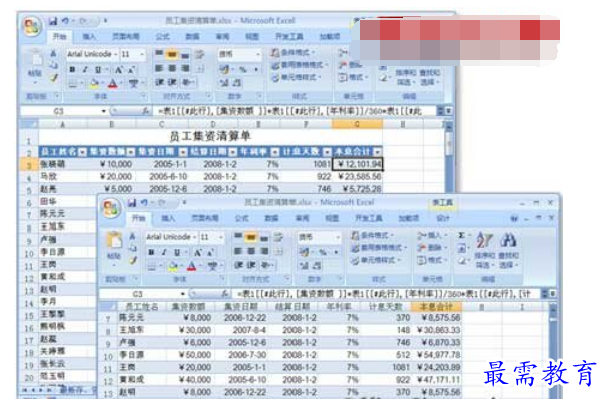Image resolution: width=605 pixels, height=405 pixels.
Task: Click 插入 button in front window cells group
Action: [x=432, y=235]
